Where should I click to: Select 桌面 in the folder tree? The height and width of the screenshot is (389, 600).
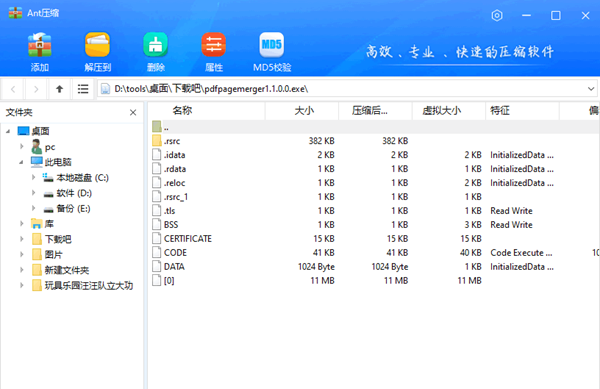(34, 131)
